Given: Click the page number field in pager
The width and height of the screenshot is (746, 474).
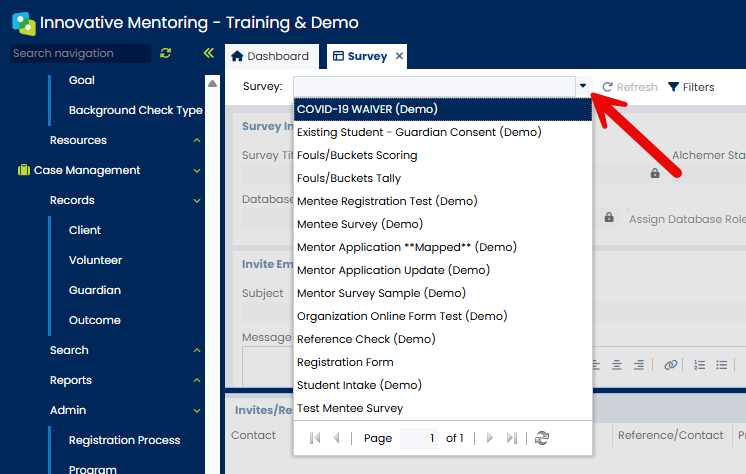Looking at the screenshot, I should (418, 438).
